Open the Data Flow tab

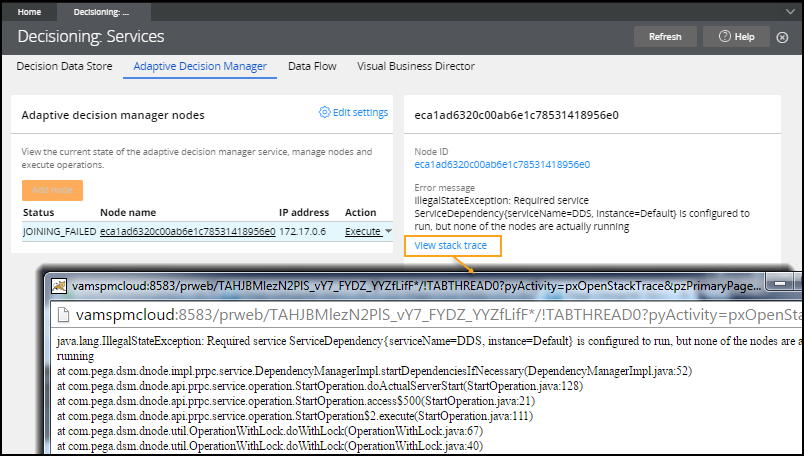312,66
